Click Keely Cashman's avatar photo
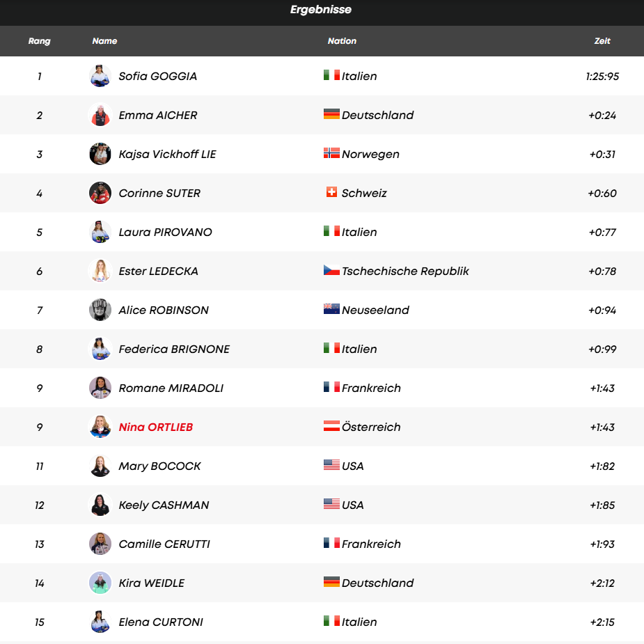The height and width of the screenshot is (644, 644). (x=100, y=505)
